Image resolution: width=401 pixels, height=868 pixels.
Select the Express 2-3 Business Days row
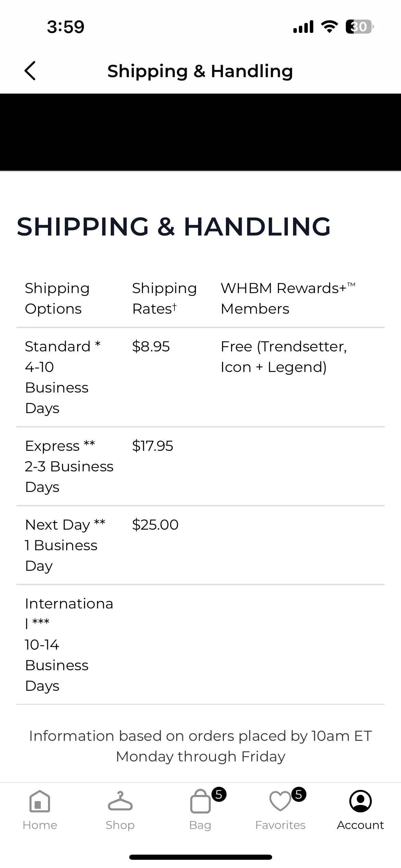point(200,466)
